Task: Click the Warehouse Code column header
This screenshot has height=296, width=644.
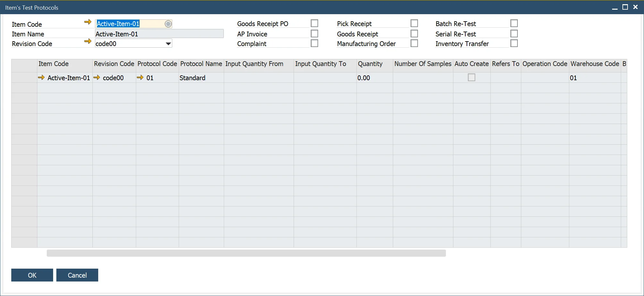Action: click(x=594, y=64)
